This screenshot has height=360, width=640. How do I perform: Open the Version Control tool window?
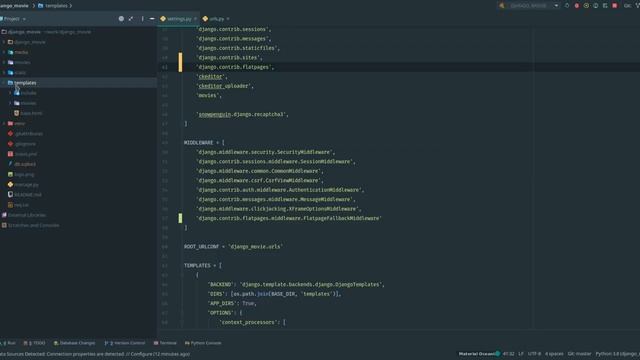click(125, 343)
